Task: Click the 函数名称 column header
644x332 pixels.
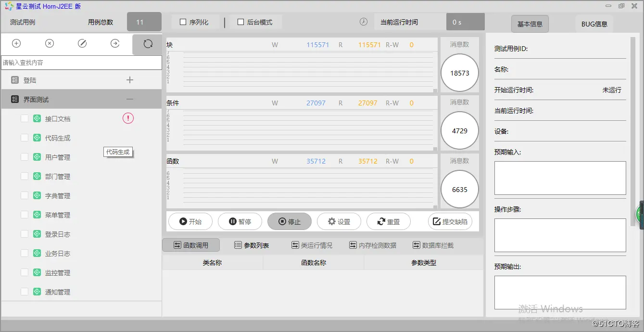Action: [x=314, y=263]
